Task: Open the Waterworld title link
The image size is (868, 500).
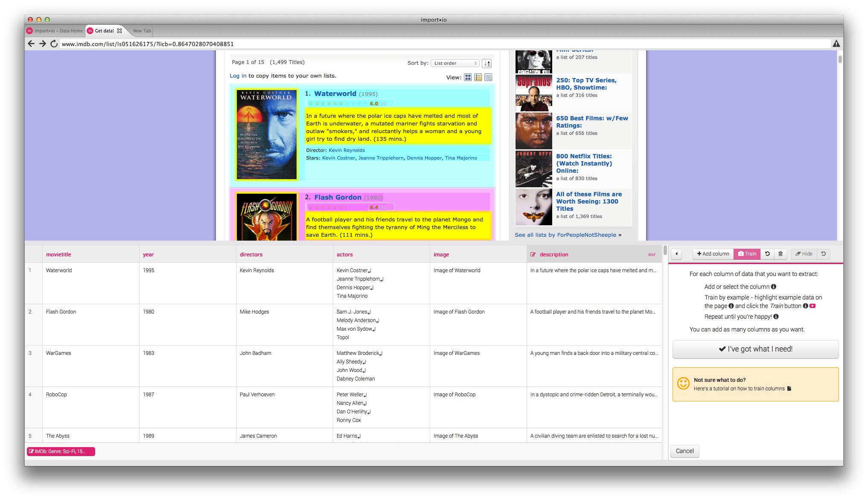Action: pyautogui.click(x=335, y=94)
